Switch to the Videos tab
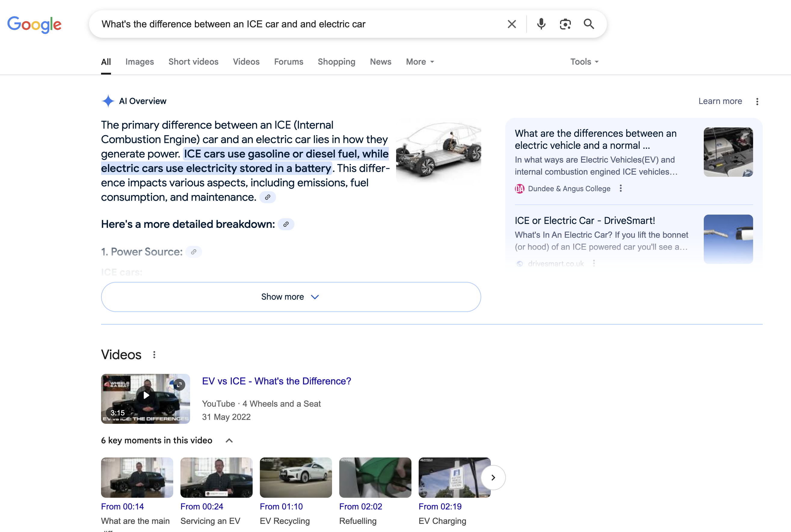This screenshot has height=532, width=791. [x=246, y=62]
